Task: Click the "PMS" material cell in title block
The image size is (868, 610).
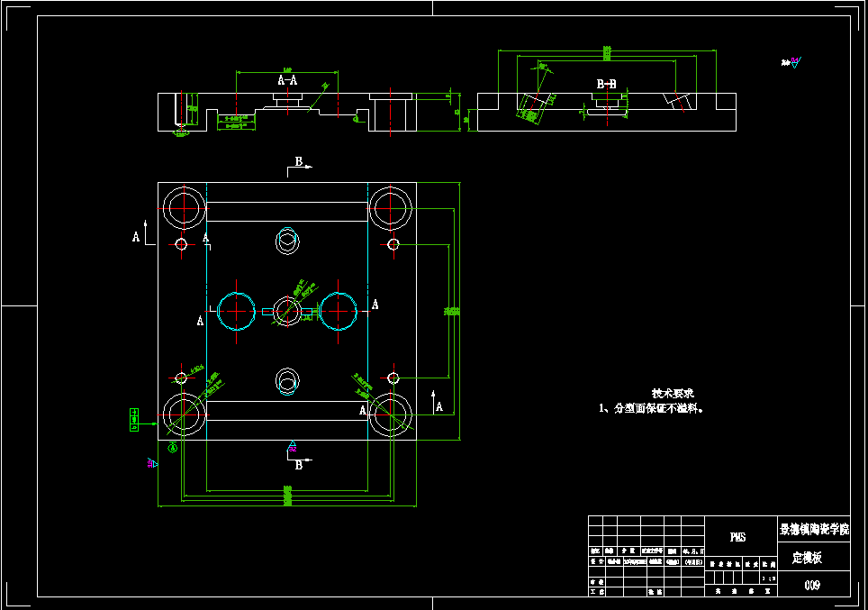Action: (x=737, y=537)
